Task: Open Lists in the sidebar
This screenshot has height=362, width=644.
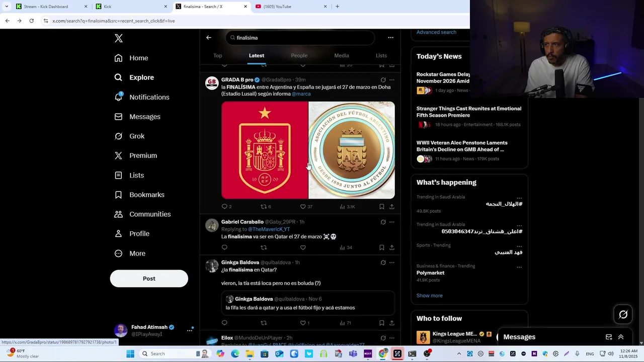Action: 129,175
